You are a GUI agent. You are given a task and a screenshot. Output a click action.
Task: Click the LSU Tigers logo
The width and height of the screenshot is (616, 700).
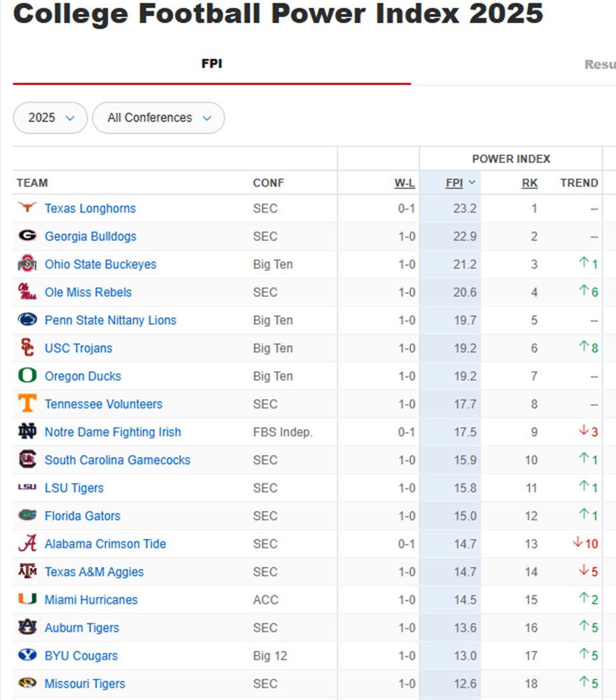tap(28, 488)
